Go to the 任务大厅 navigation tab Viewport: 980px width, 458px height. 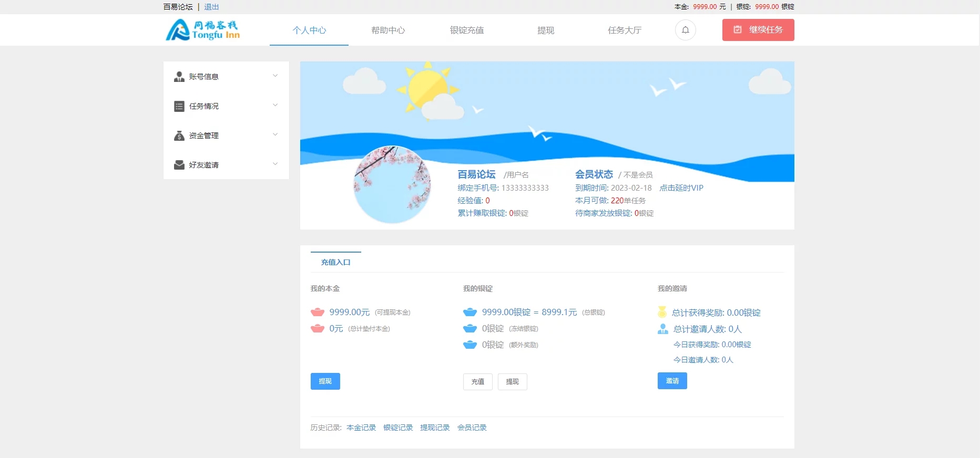click(x=625, y=30)
